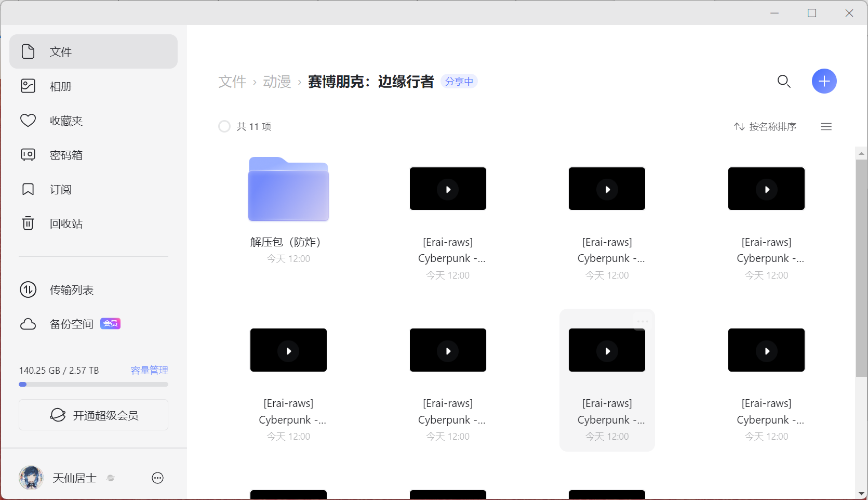Click storage text 140.25 GB / 2.57 TB
Image resolution: width=868 pixels, height=500 pixels.
pyautogui.click(x=59, y=371)
